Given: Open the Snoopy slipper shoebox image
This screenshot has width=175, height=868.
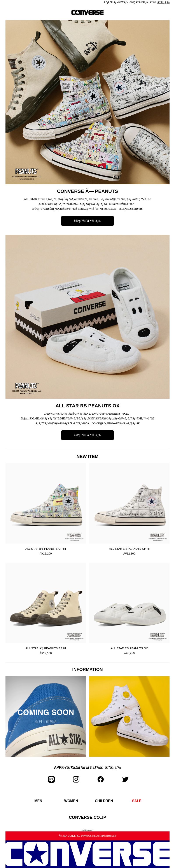Looking at the screenshot, I should (x=87, y=317).
